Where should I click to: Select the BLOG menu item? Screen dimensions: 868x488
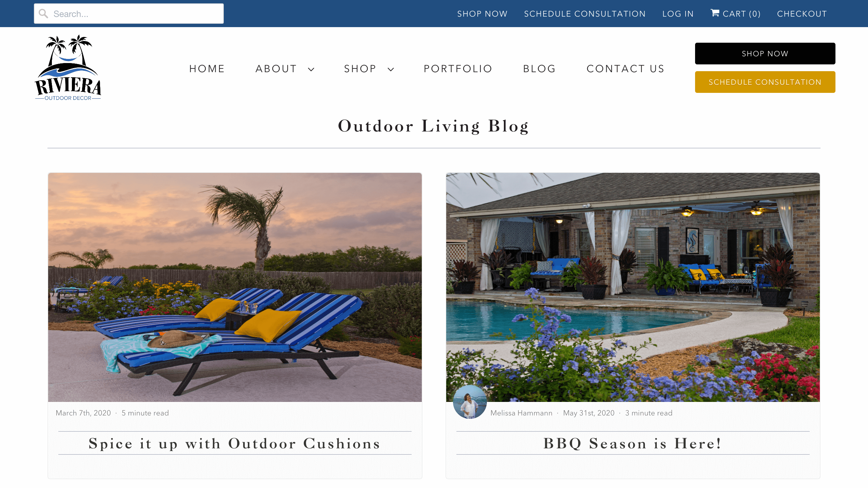[539, 68]
